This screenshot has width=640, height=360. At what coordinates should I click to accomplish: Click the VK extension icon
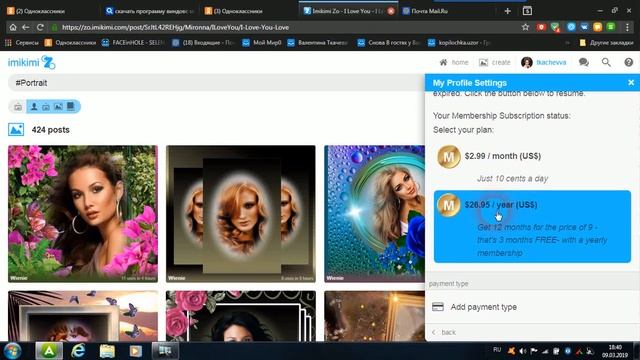[584, 27]
